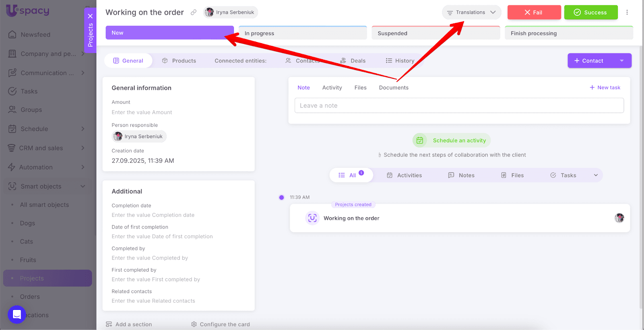Filter timeline by Notes
The width and height of the screenshot is (644, 330).
(461, 175)
